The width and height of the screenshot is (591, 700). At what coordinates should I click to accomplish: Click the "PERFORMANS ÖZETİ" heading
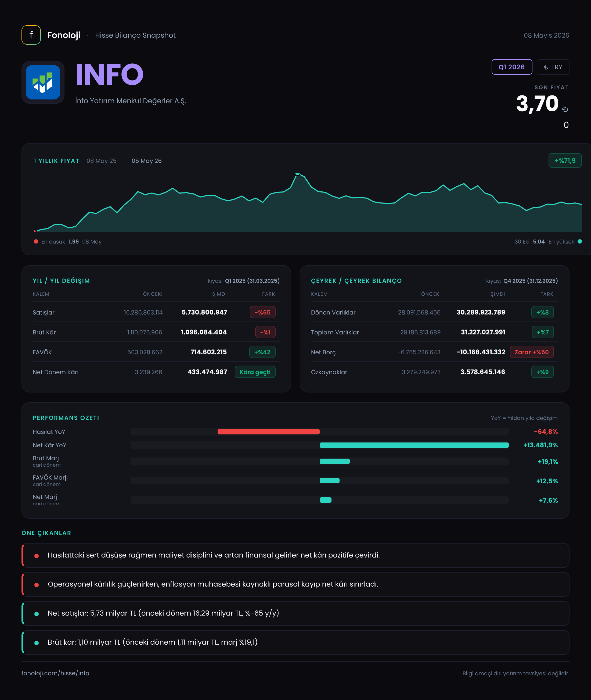(66, 418)
